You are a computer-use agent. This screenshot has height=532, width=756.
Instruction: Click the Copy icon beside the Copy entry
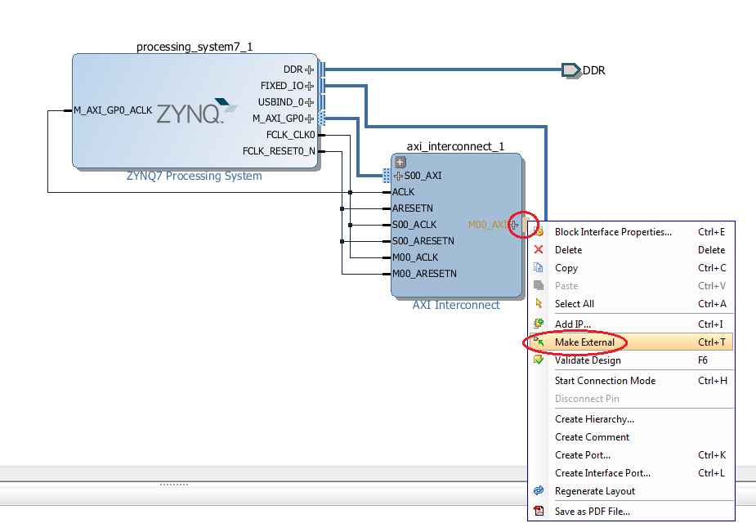click(540, 267)
